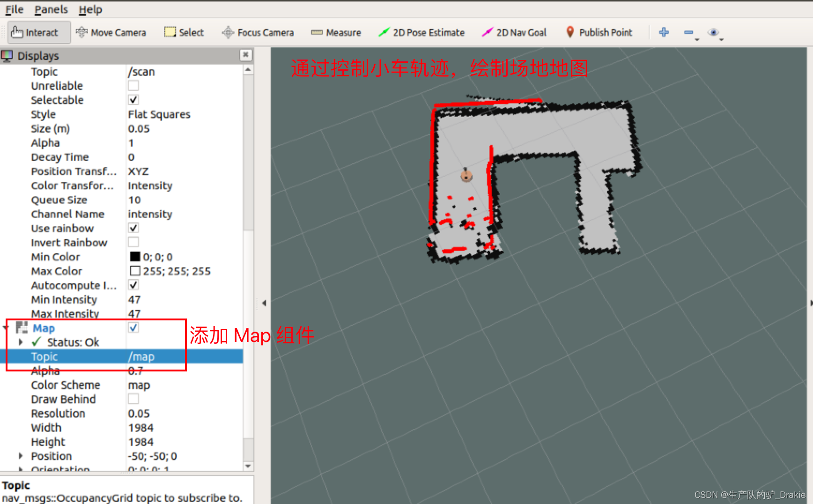The width and height of the screenshot is (813, 504).
Task: Collapse the left panel with arrow handle
Action: pos(264,303)
